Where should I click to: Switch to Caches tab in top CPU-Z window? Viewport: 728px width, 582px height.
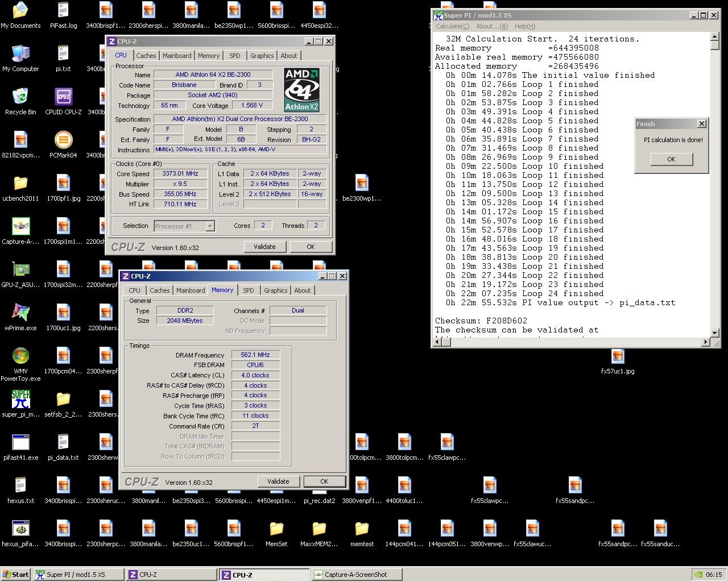146,56
